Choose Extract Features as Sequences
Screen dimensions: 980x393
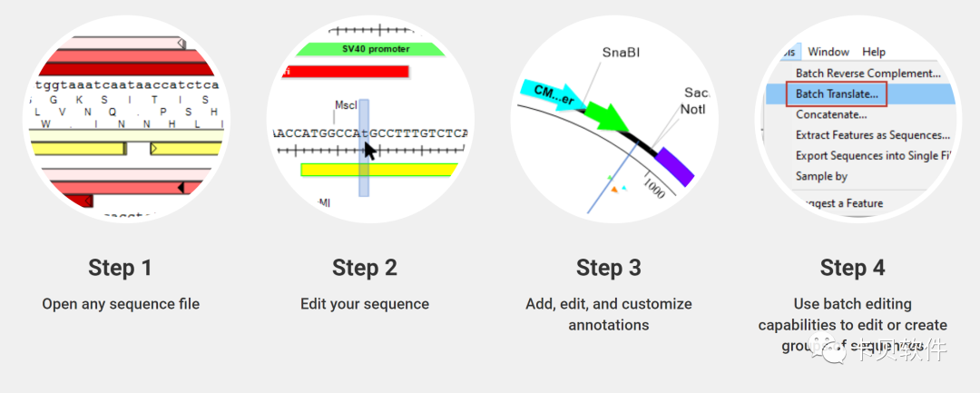(873, 135)
